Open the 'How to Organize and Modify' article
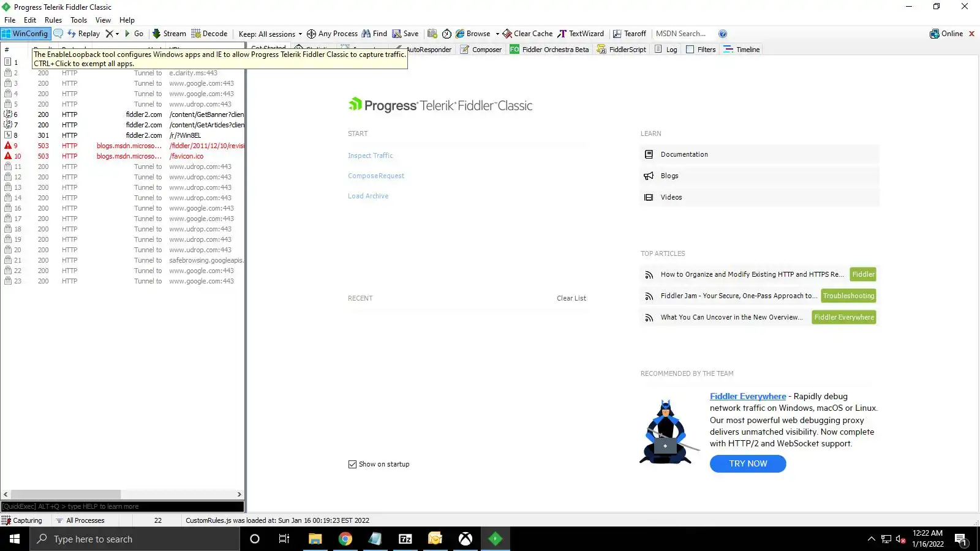 752,274
